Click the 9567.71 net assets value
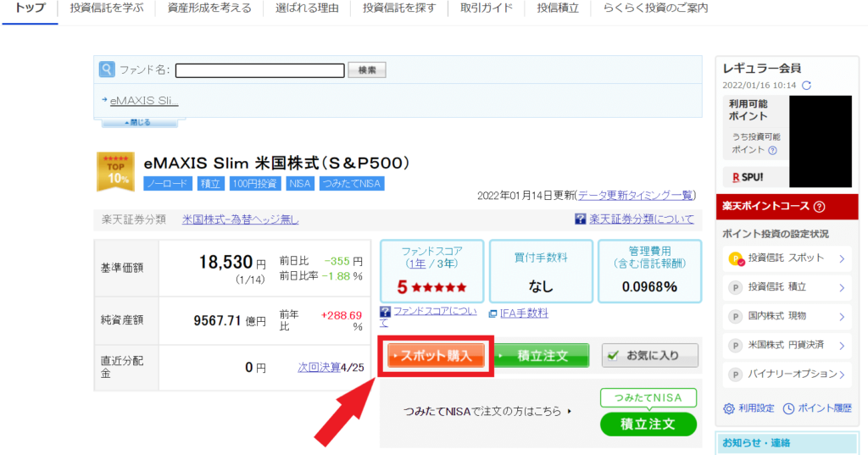Screen dimensions: 868x455 tap(218, 321)
